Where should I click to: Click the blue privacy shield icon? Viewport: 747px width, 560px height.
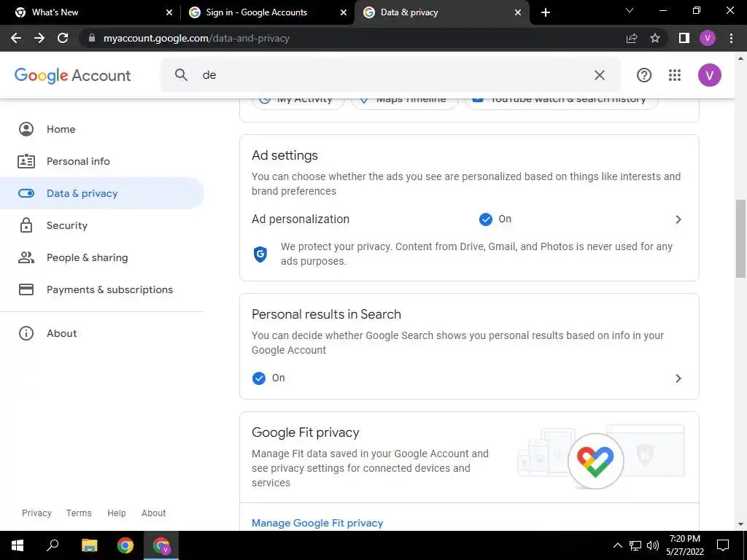pyautogui.click(x=260, y=254)
